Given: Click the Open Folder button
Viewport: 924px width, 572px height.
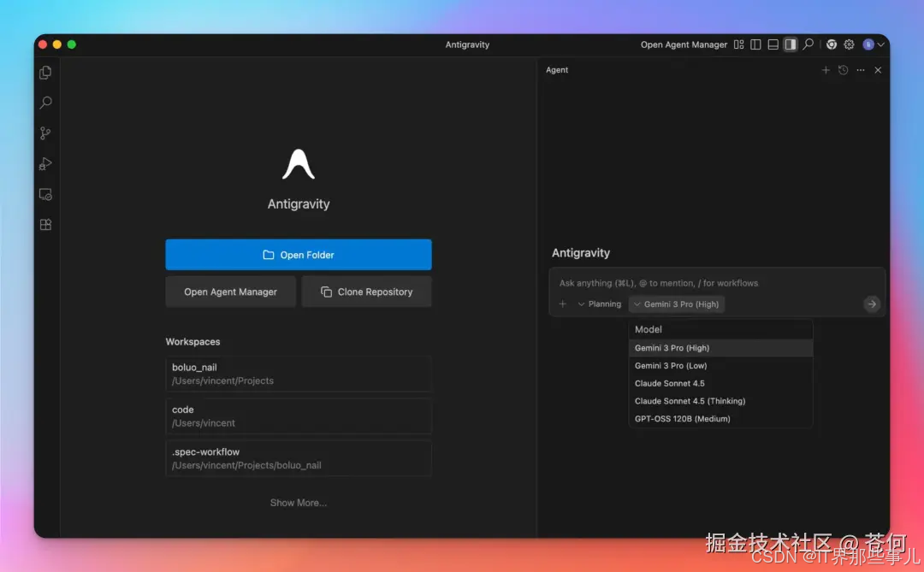Looking at the screenshot, I should [x=299, y=255].
